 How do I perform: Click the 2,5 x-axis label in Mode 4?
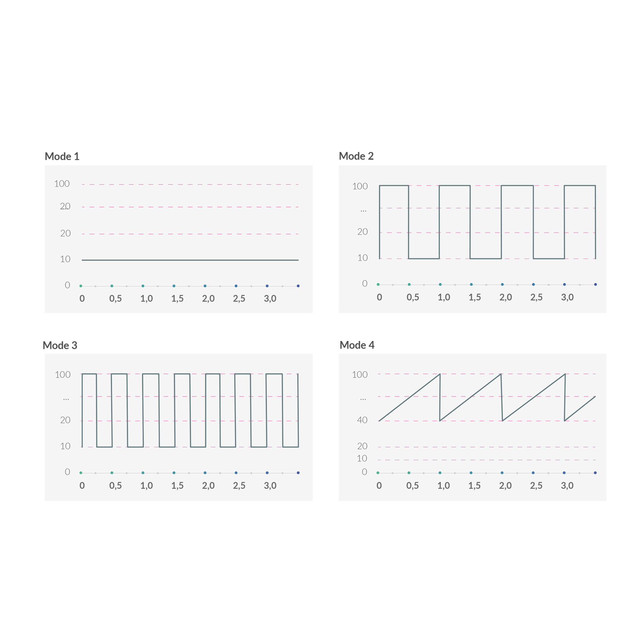tap(536, 486)
